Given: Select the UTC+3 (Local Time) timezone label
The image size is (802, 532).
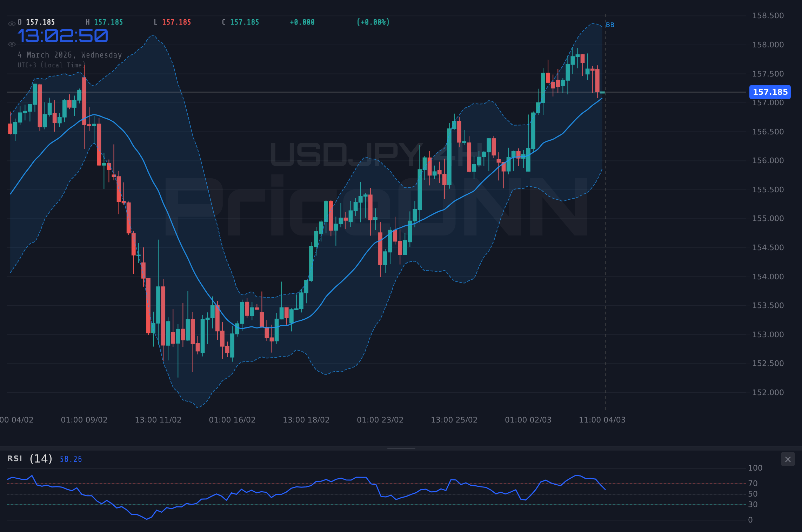Looking at the screenshot, I should click(51, 65).
